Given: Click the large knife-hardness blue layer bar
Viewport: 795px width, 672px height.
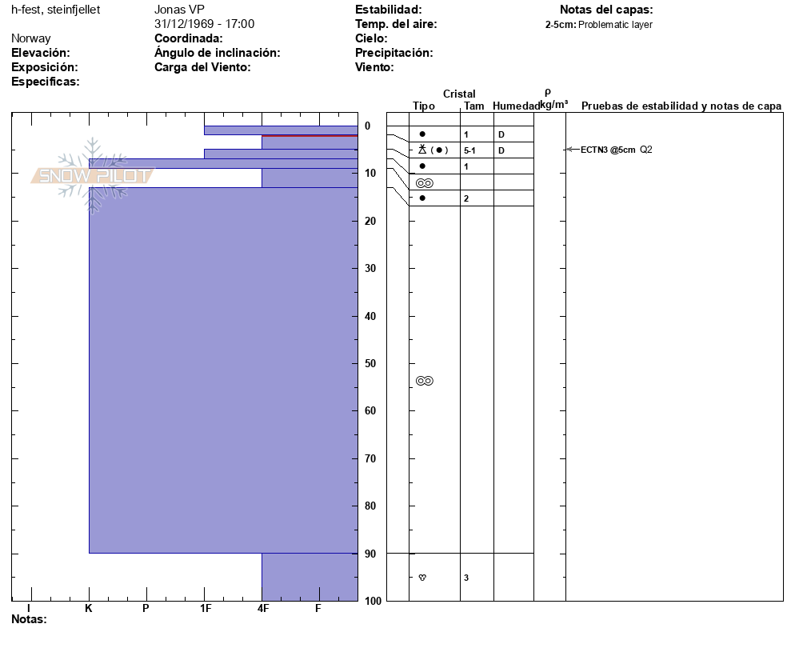Looking at the screenshot, I should coord(222,368).
